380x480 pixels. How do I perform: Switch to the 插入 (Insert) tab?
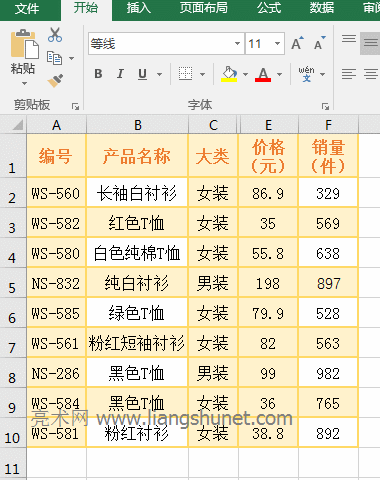(x=139, y=8)
